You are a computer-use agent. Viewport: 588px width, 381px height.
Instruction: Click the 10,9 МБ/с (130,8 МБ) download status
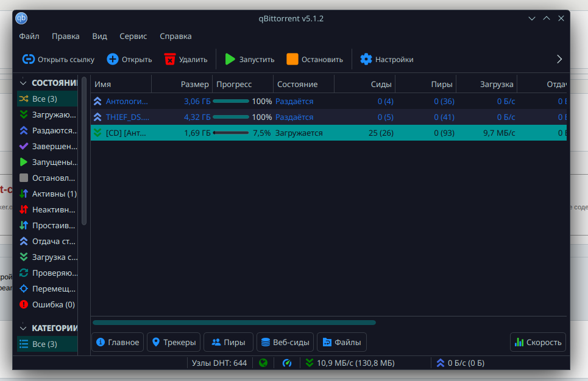click(350, 363)
